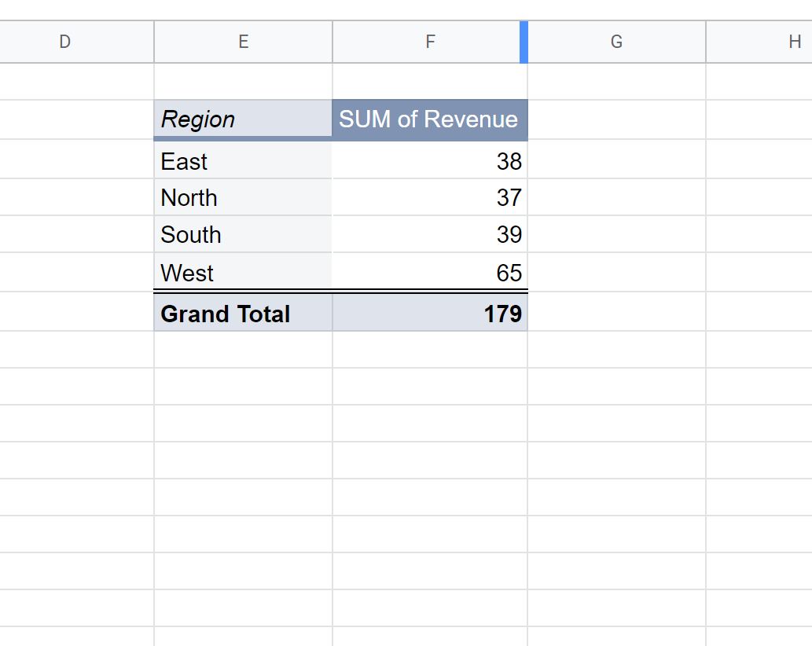Select the SUM of Revenue header cell
Screen dimensions: 812x646
(429, 119)
